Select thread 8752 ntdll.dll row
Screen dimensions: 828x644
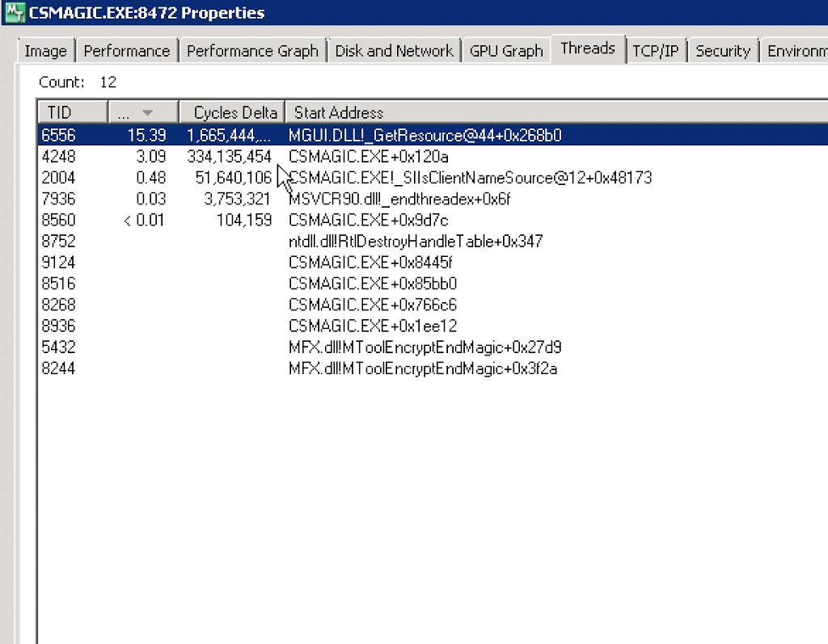(x=415, y=241)
